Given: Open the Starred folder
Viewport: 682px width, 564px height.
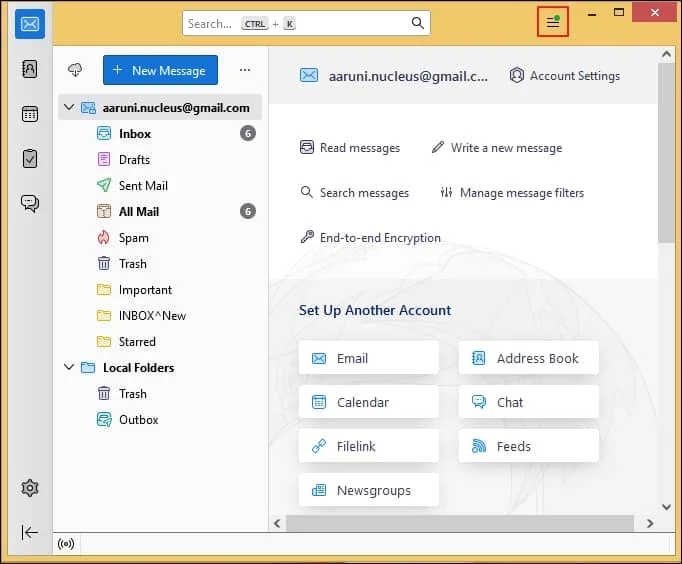Looking at the screenshot, I should pos(160,342).
